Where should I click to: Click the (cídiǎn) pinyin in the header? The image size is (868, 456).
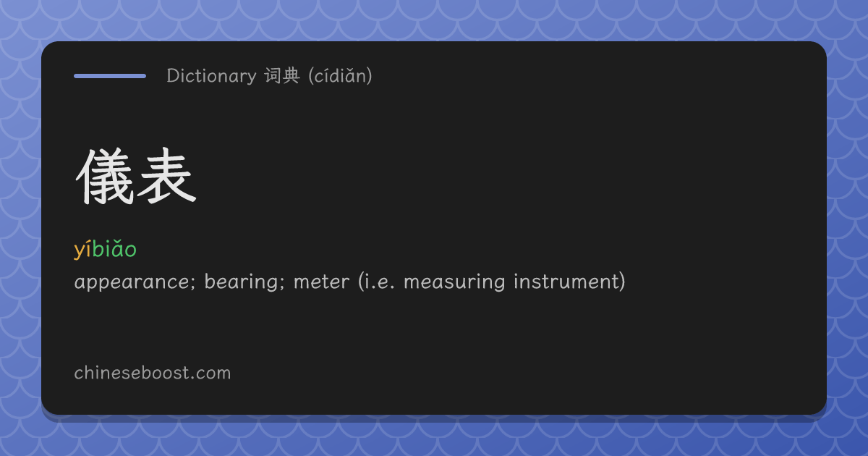(x=340, y=75)
